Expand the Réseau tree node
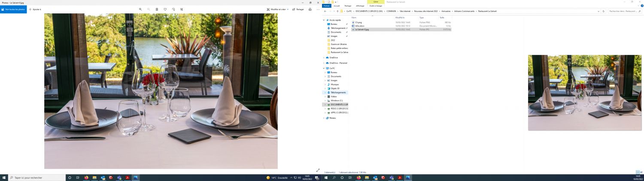Screen dimensions: 644x181 pos(324,118)
